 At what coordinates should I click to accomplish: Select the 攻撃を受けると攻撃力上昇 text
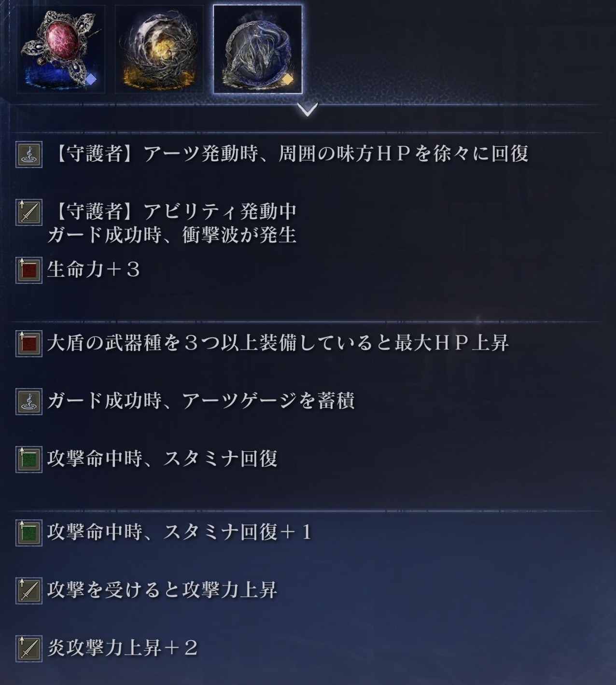coord(162,590)
